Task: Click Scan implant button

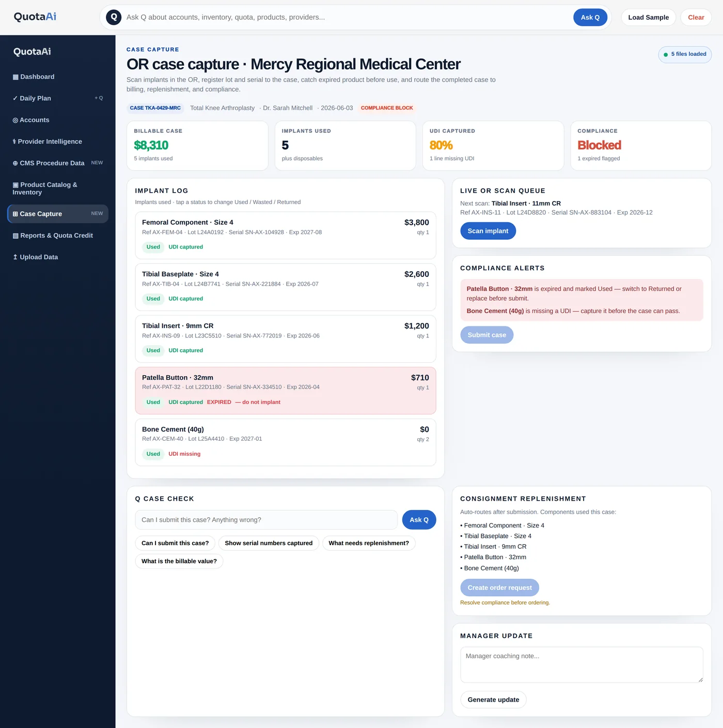Action: (x=488, y=231)
